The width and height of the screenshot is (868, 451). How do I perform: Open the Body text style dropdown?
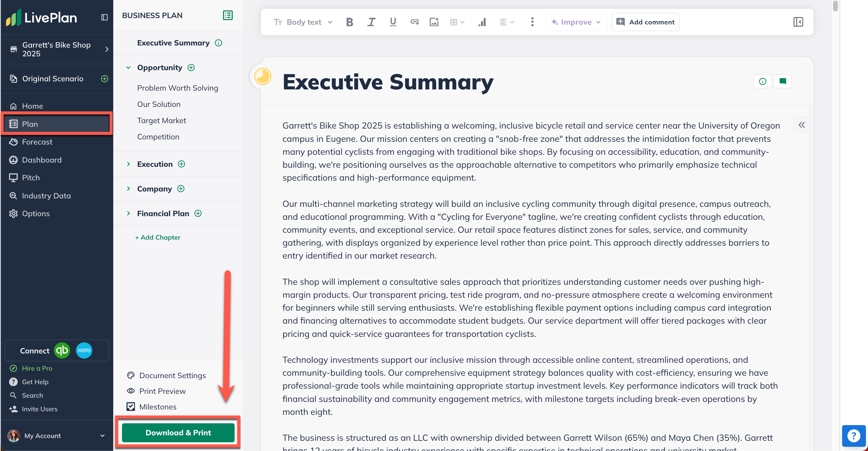pyautogui.click(x=303, y=22)
